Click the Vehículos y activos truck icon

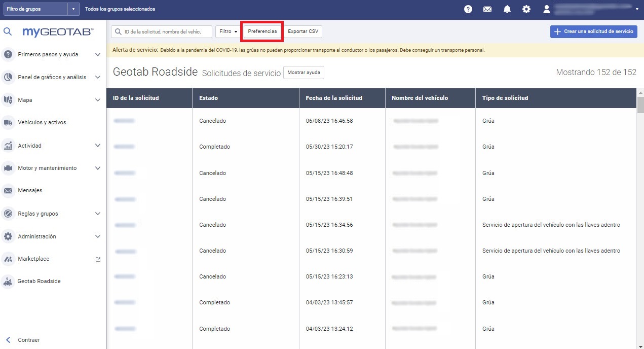(x=8, y=122)
